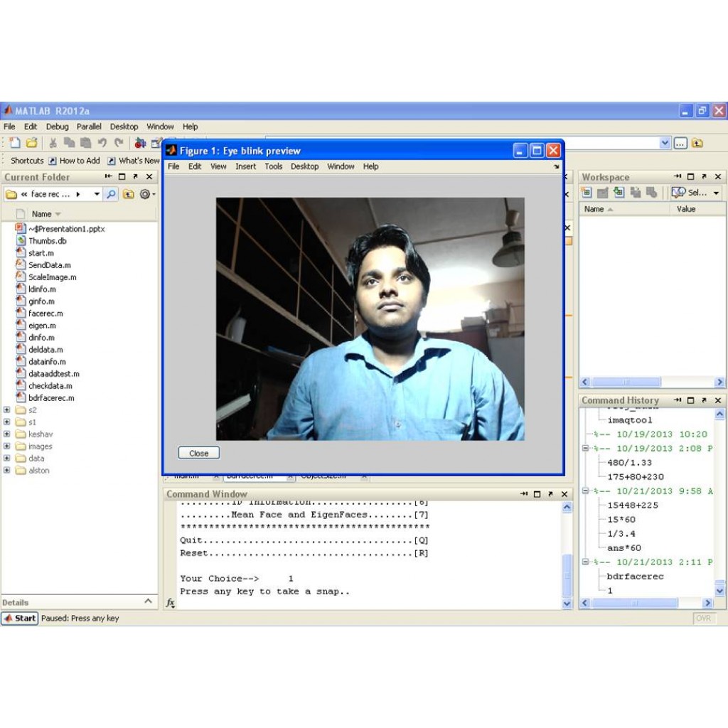Open the Simulink library toolbar icon

(139, 143)
